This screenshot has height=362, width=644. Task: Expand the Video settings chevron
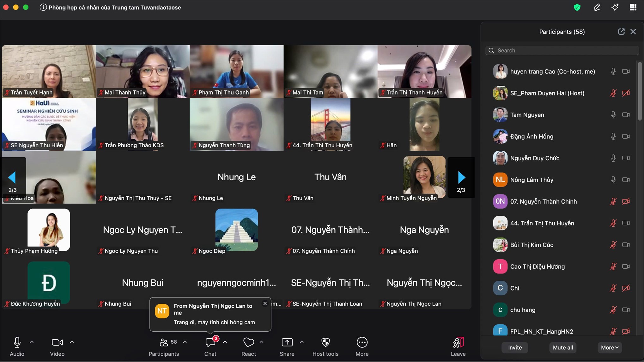[71, 342]
